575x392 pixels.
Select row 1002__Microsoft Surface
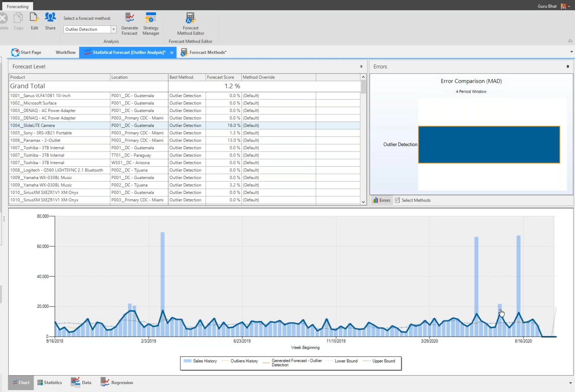click(185, 103)
